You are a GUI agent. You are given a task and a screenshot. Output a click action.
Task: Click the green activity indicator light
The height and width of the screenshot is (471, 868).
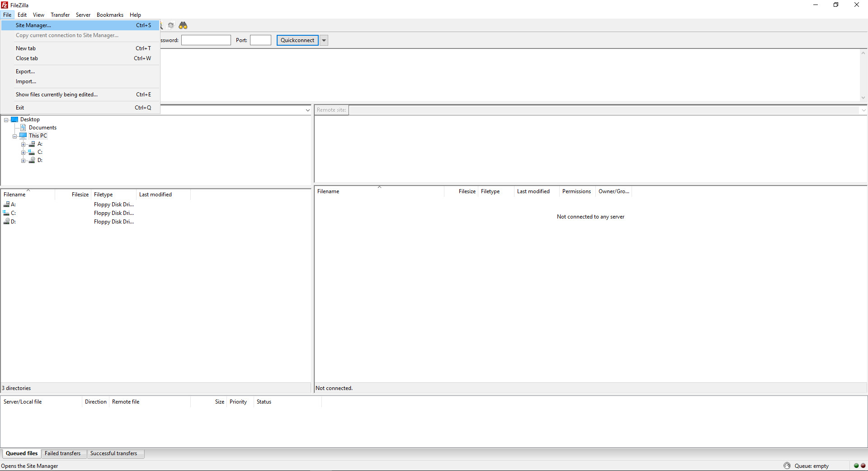(x=856, y=466)
